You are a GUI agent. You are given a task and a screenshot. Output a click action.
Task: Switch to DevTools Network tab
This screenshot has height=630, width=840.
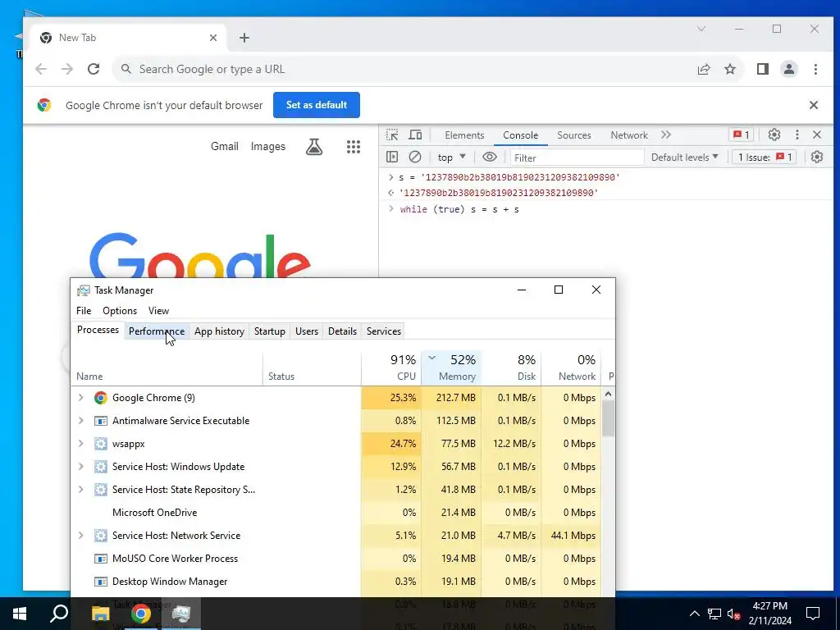(629, 135)
